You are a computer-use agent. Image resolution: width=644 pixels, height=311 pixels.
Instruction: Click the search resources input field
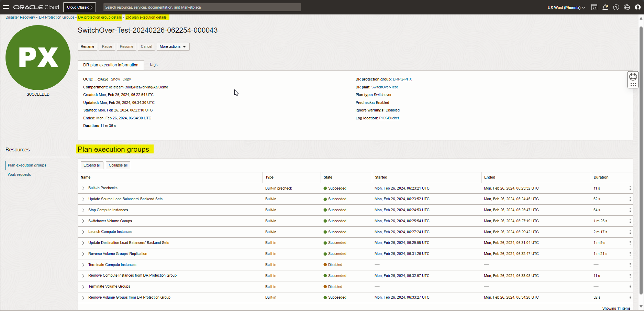tap(202, 7)
